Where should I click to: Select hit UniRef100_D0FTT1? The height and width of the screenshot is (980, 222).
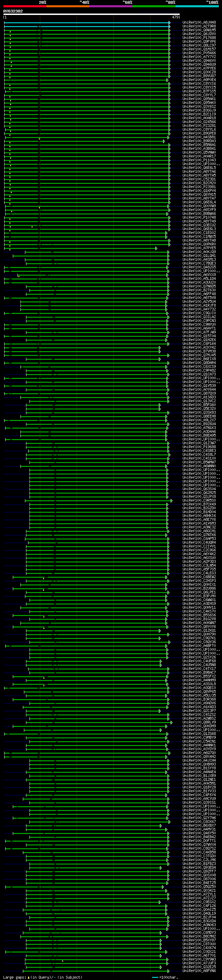pyautogui.click(x=199, y=841)
